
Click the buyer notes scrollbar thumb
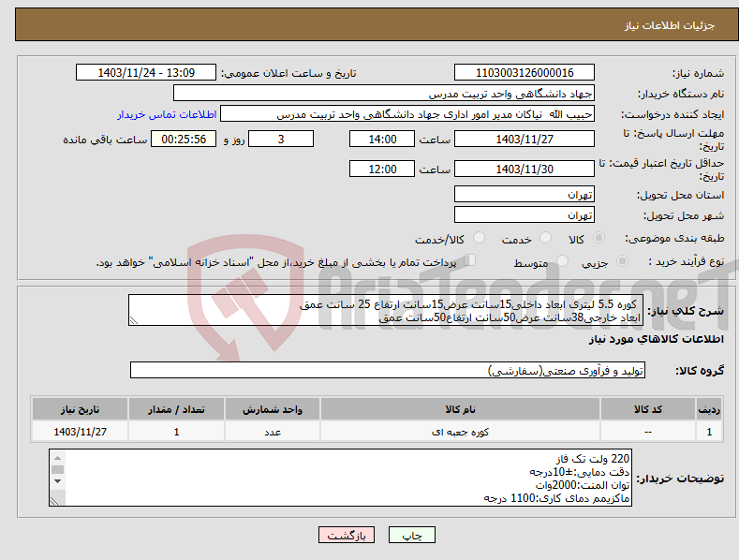coord(57,469)
